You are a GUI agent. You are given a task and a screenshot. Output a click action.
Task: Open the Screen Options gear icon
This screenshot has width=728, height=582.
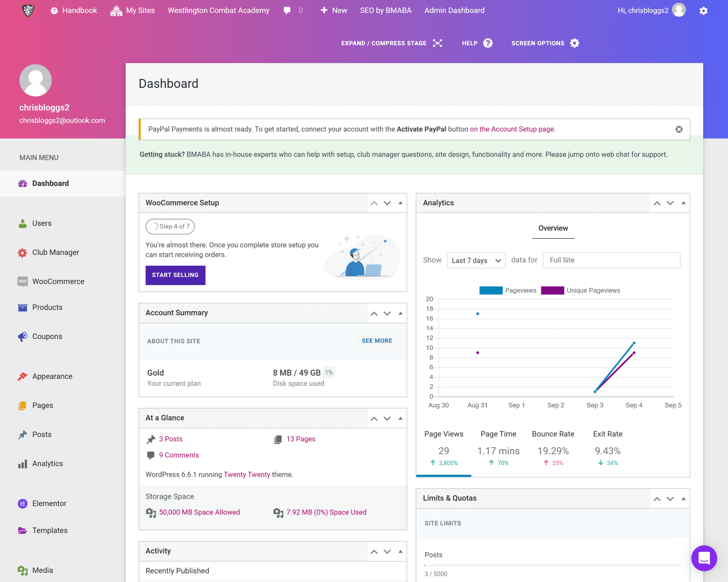click(574, 43)
